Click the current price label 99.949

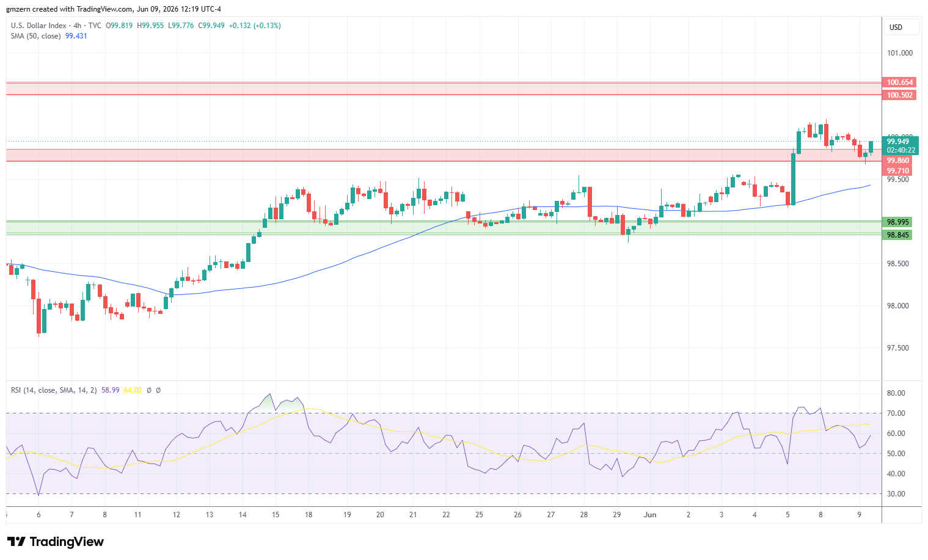pyautogui.click(x=898, y=142)
